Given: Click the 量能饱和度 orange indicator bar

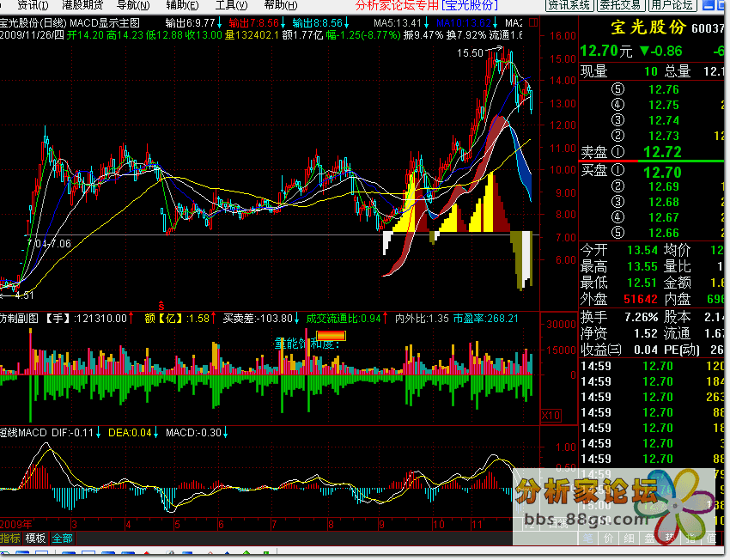Looking at the screenshot, I should coord(331,336).
